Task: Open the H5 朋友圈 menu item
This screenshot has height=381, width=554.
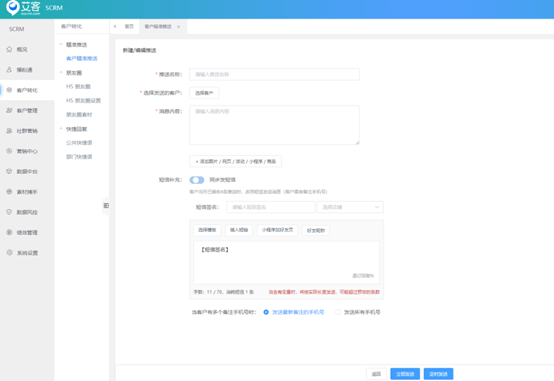Action: coord(78,87)
